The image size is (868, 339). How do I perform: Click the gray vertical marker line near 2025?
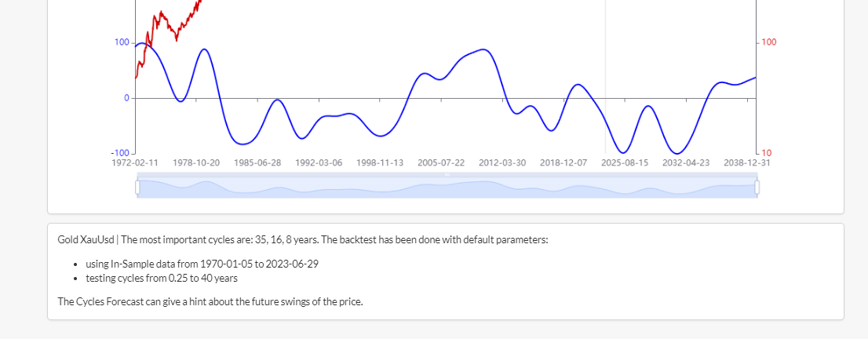point(605,76)
